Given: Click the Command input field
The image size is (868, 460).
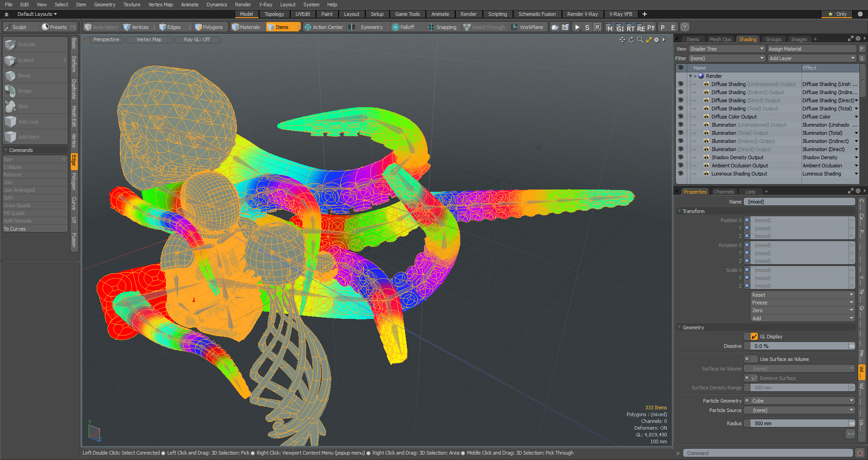Looking at the screenshot, I should [768, 453].
